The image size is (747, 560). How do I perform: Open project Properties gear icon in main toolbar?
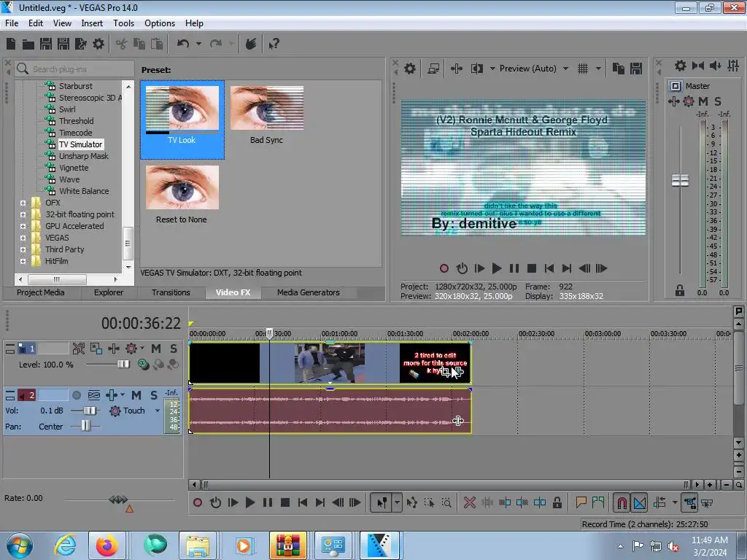pyautogui.click(x=98, y=44)
